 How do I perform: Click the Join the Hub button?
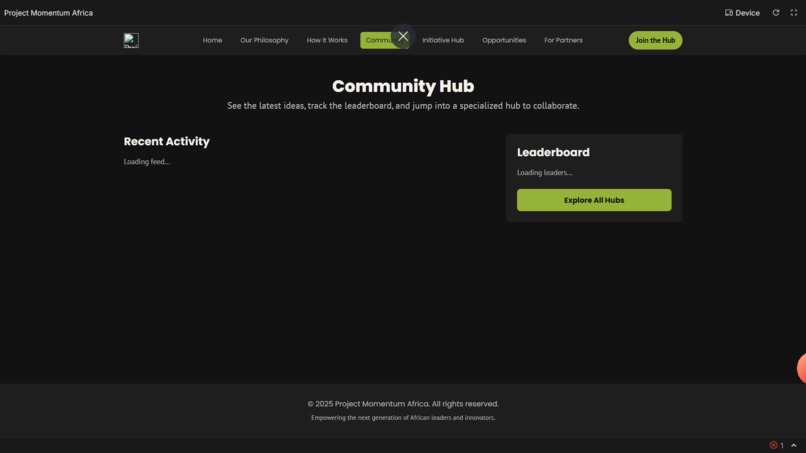click(x=655, y=40)
